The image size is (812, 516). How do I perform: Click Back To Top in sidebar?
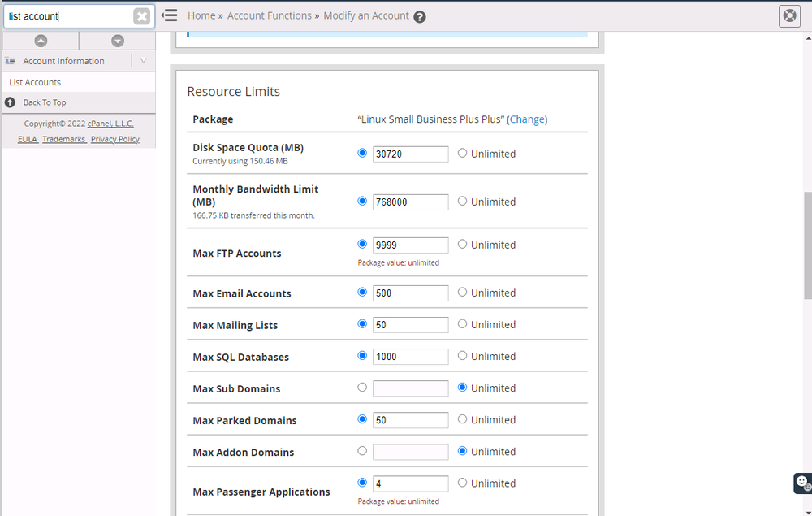click(45, 102)
